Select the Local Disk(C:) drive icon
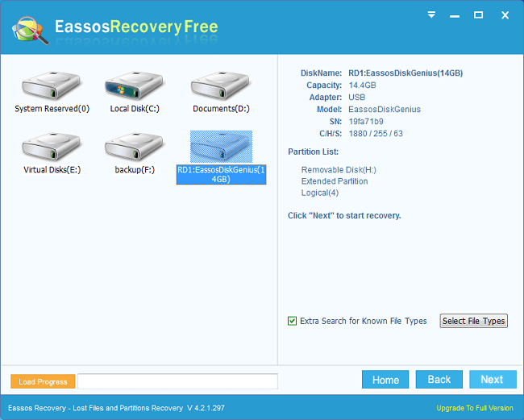This screenshot has width=524, height=420. tap(134, 85)
